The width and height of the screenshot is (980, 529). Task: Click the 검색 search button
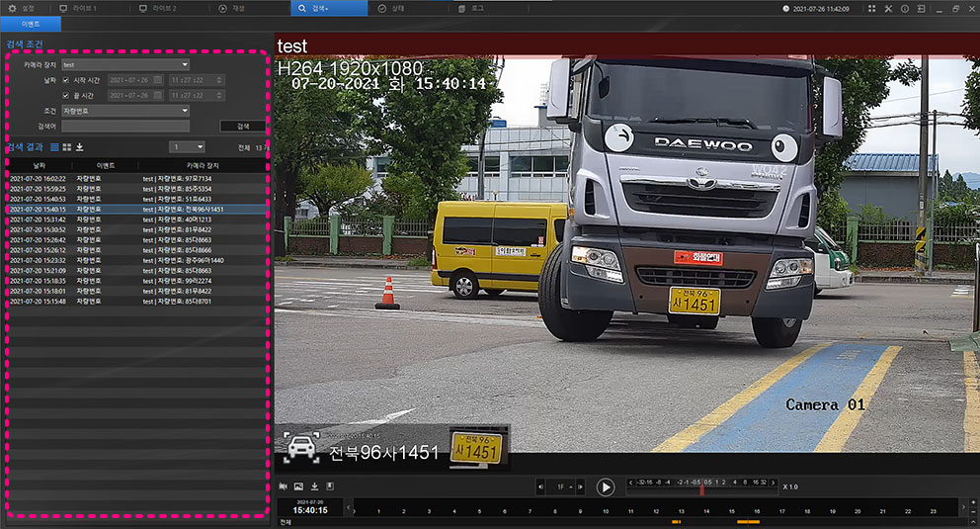click(x=243, y=127)
